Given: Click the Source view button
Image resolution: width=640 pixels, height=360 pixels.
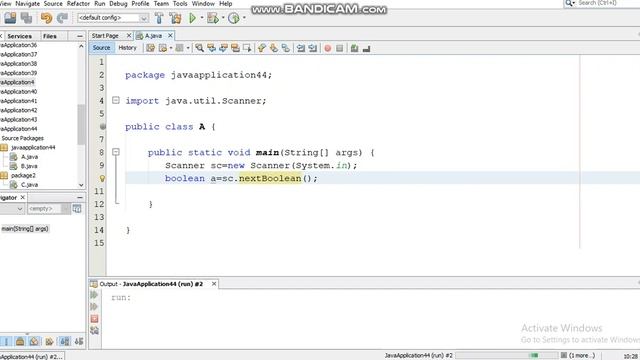Looking at the screenshot, I should coord(101,48).
